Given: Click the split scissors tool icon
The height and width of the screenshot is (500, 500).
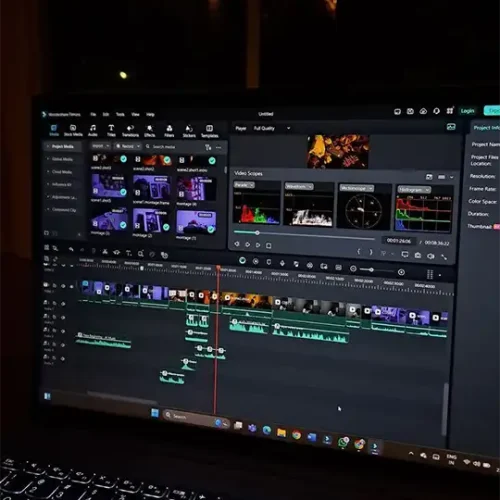Looking at the screenshot, I should click(x=105, y=251).
